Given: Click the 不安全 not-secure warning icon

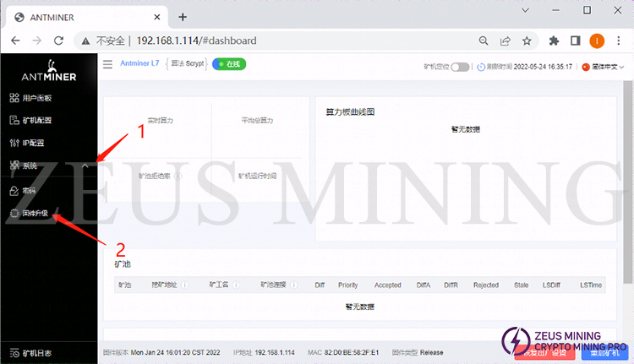Looking at the screenshot, I should (x=85, y=41).
